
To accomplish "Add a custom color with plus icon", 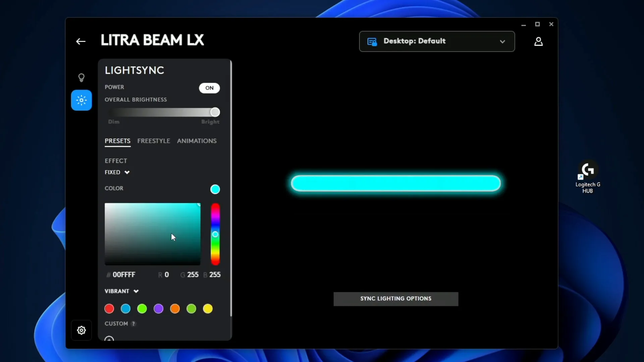I will coord(109,339).
